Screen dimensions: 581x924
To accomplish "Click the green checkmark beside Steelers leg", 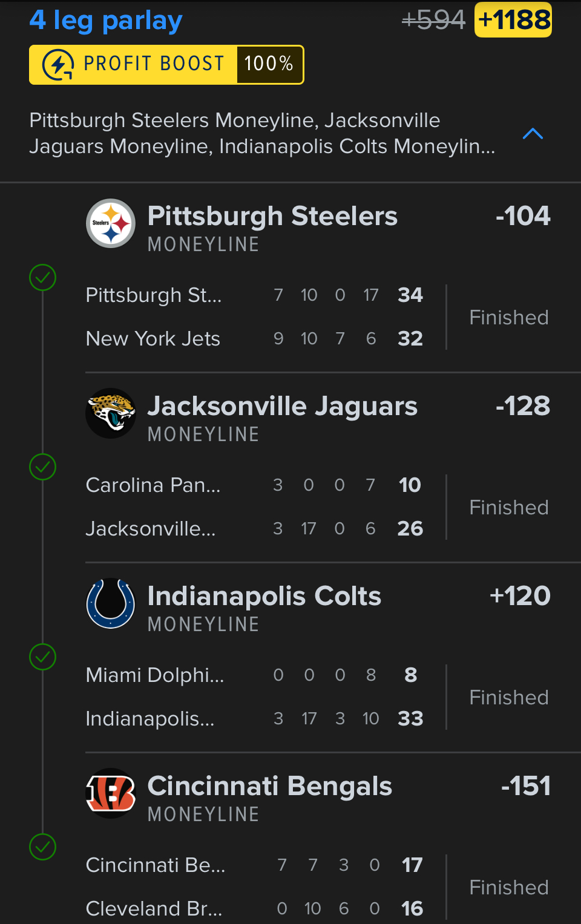I will pos(43,278).
